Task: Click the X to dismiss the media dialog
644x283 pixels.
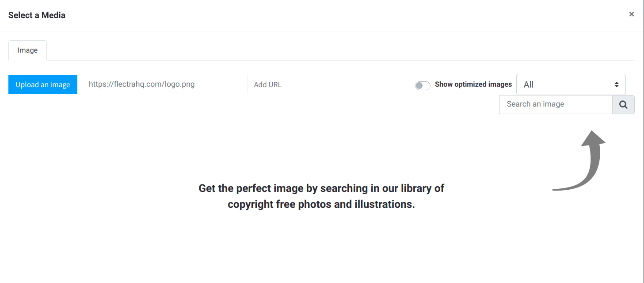Action: coord(632,14)
